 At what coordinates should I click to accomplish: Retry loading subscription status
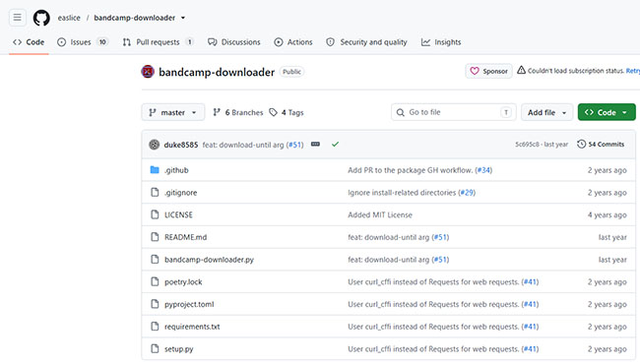click(633, 71)
